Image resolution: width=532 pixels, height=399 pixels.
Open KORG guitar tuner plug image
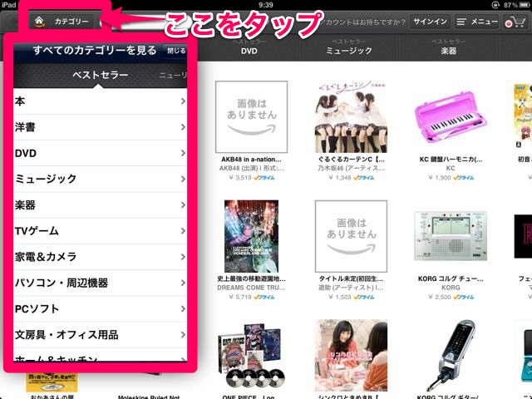[x=451, y=355]
